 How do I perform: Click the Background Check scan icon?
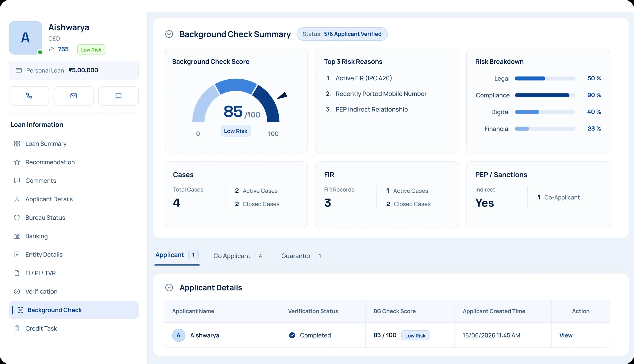(20, 310)
